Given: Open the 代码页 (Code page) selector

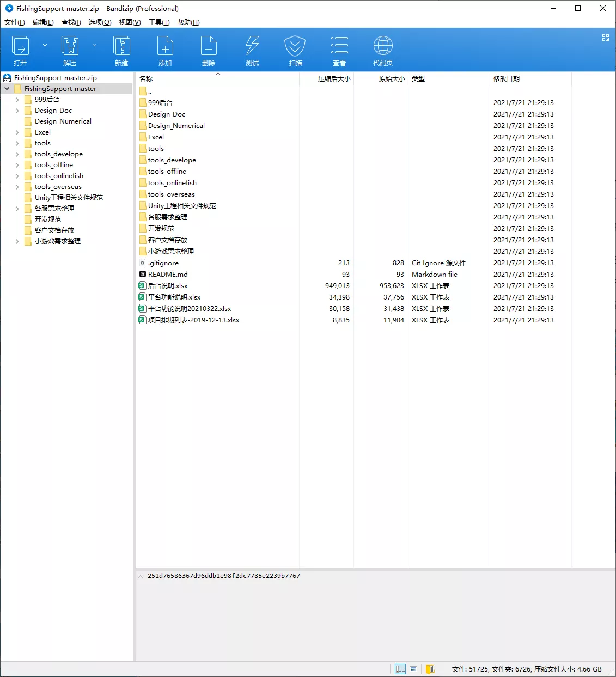Looking at the screenshot, I should (x=382, y=49).
